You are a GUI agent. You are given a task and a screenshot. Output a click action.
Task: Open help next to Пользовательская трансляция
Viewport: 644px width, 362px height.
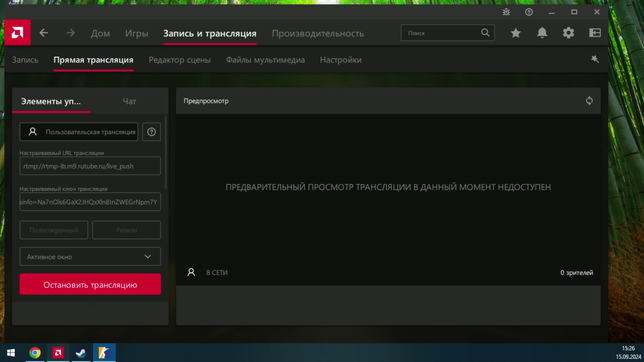[x=151, y=132]
